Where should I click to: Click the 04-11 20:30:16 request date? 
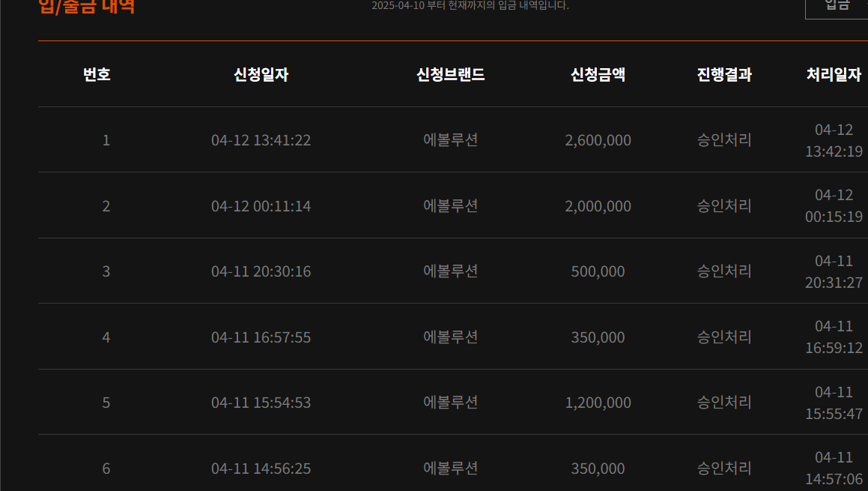tap(261, 271)
